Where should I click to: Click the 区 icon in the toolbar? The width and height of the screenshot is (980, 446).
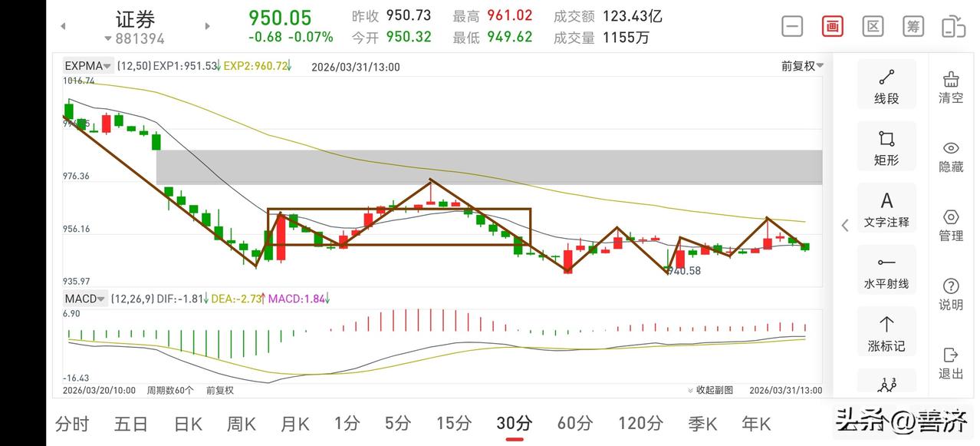coord(873,25)
